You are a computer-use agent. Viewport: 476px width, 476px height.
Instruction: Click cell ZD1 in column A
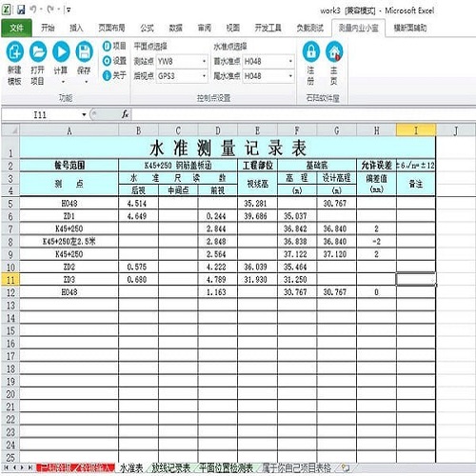pyautogui.click(x=69, y=216)
